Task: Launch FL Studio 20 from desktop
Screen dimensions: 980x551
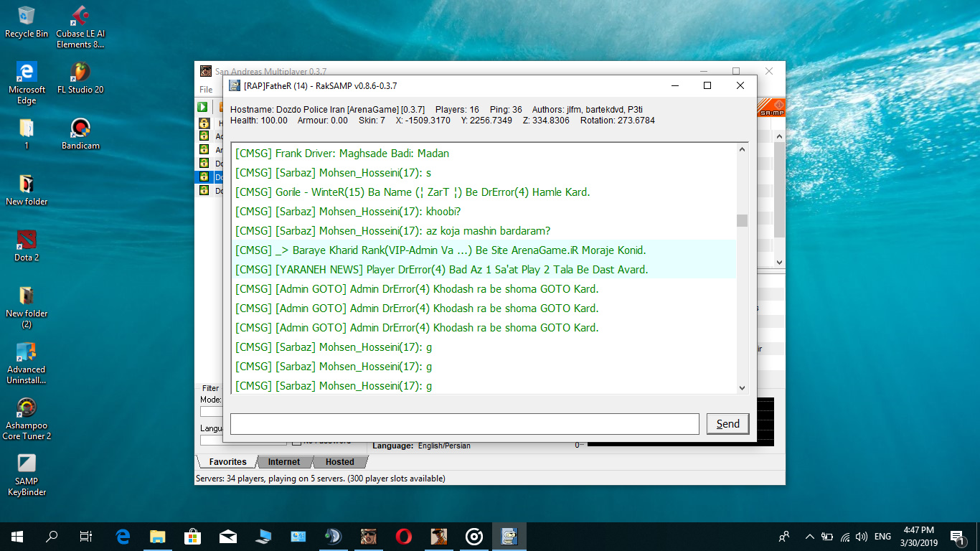Action: click(x=80, y=78)
